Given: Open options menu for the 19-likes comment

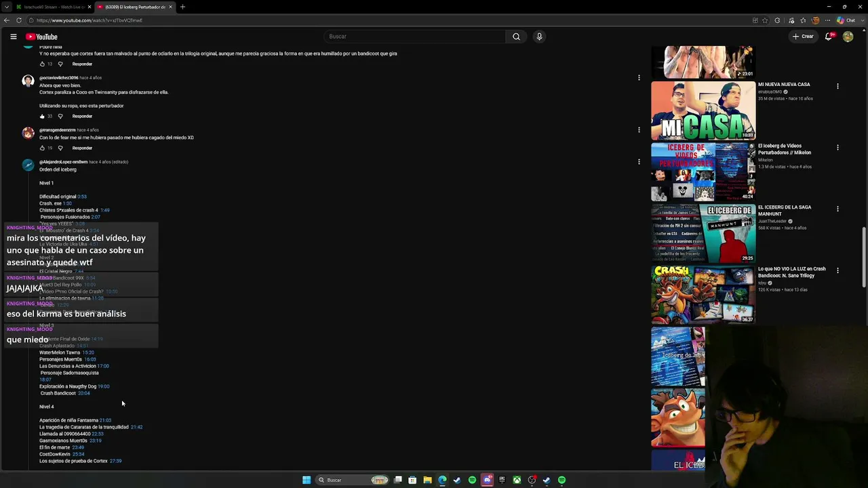Looking at the screenshot, I should (x=639, y=130).
